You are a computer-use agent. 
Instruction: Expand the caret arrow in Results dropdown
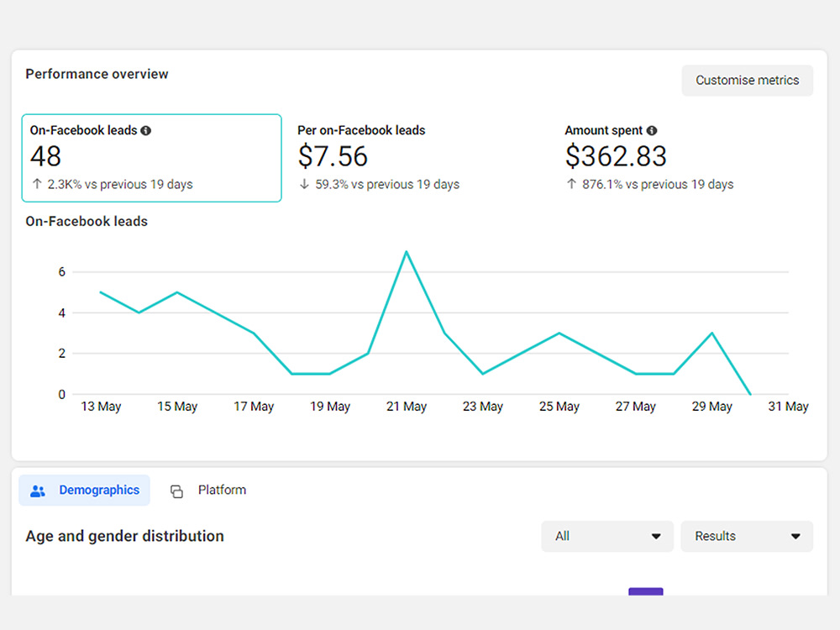click(795, 536)
